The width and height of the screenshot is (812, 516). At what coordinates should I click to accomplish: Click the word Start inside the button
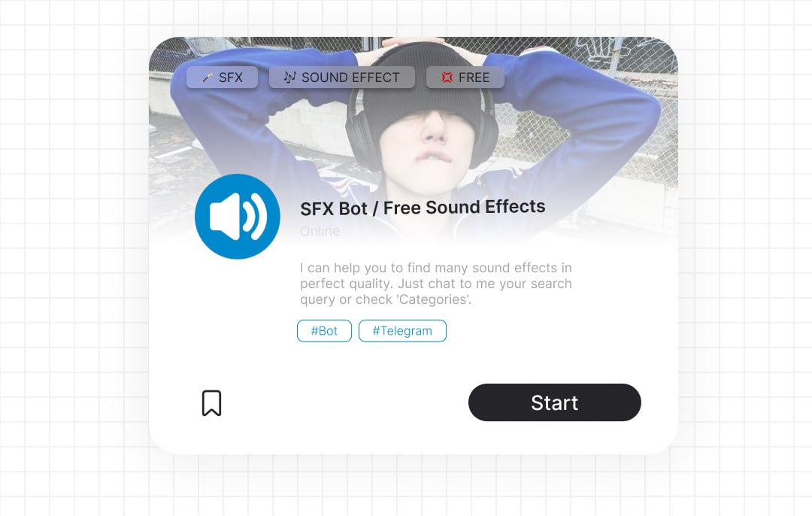click(x=555, y=402)
